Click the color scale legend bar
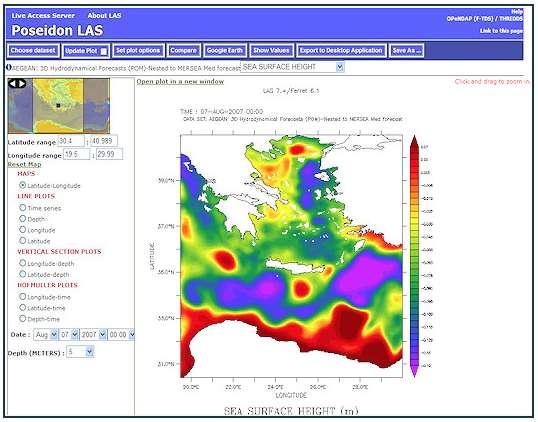The height and width of the screenshot is (422, 538). click(x=414, y=256)
